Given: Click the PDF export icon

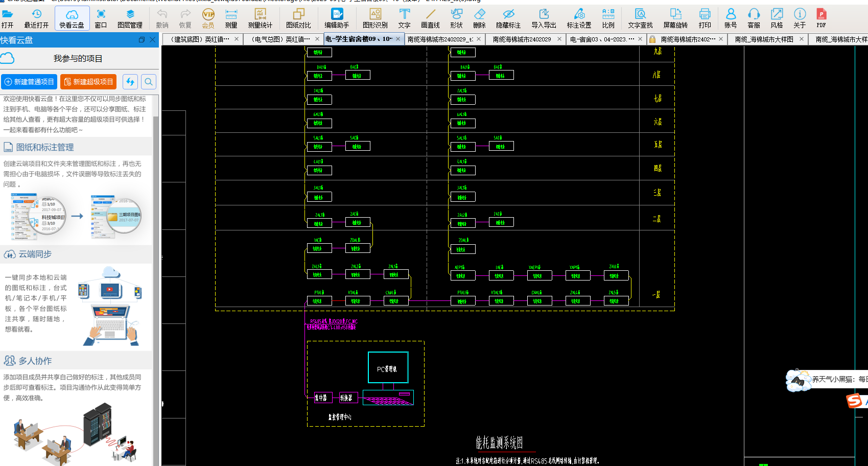Looking at the screenshot, I should 822,18.
